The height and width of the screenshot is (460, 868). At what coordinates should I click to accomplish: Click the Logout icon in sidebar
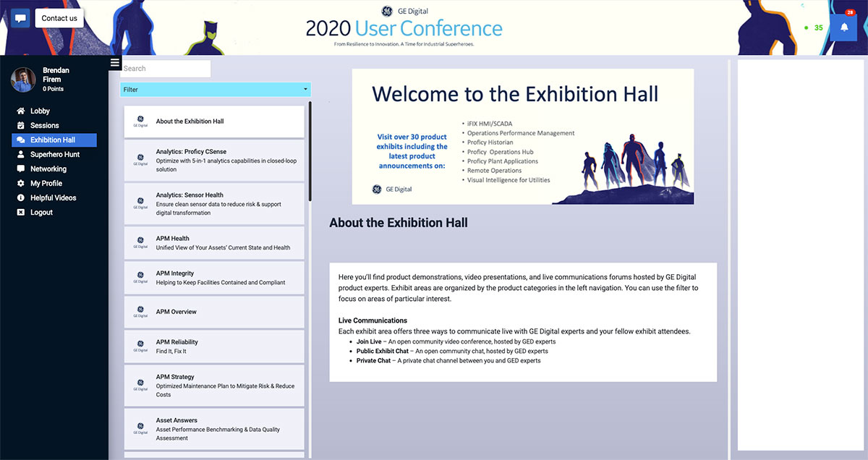click(21, 213)
